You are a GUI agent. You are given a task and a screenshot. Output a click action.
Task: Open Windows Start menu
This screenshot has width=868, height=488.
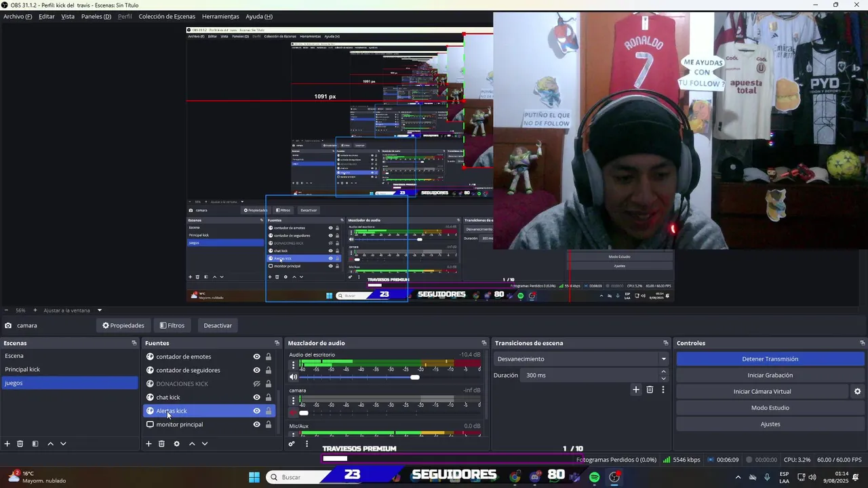point(254,477)
